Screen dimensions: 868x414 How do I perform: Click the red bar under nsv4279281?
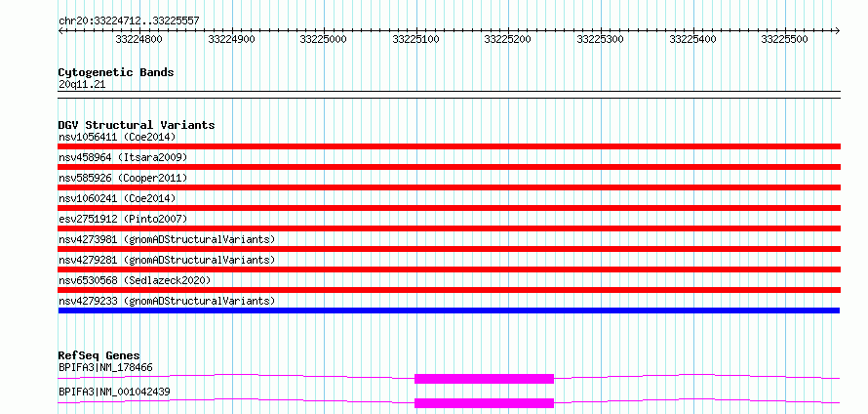(x=449, y=269)
